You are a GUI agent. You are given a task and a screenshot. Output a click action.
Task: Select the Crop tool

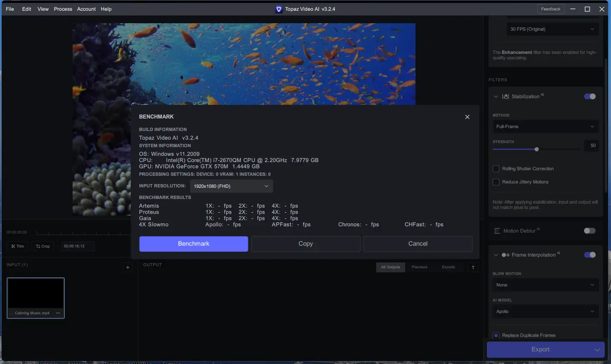coord(42,246)
